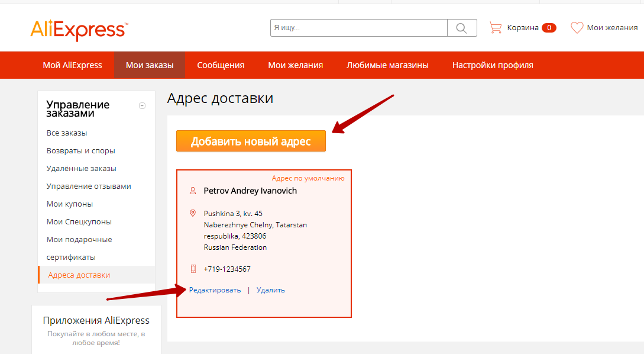The image size is (644, 354).
Task: Click the phone icon beside +719-1234567
Action: click(193, 269)
